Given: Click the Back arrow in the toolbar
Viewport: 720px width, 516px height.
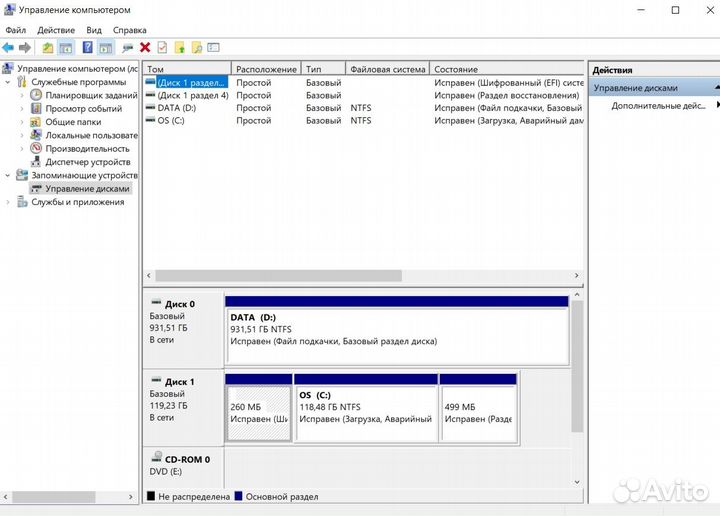Looking at the screenshot, I should click(x=8, y=47).
